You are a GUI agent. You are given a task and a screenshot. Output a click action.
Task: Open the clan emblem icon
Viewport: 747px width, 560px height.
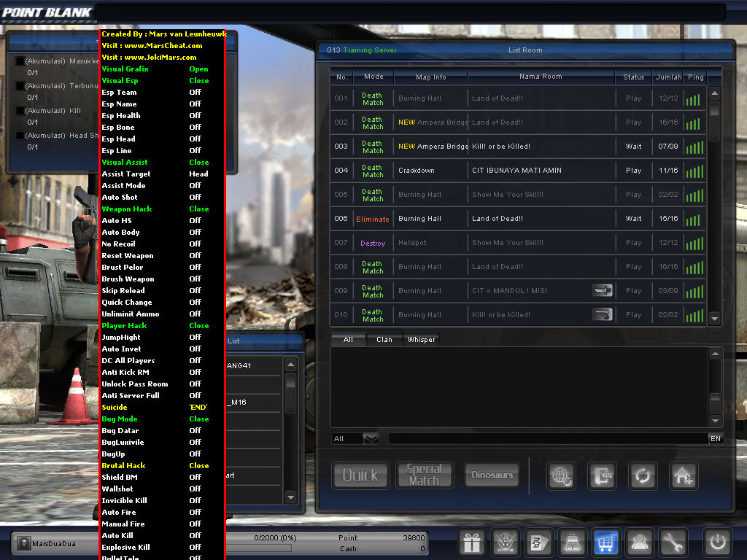(x=506, y=542)
